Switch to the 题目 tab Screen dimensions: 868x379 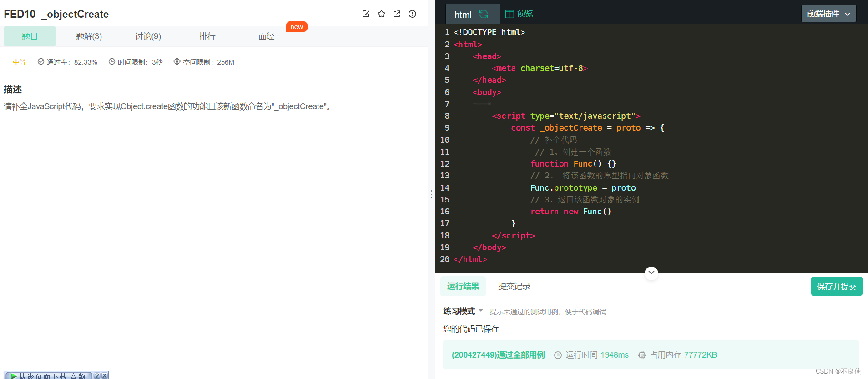coord(30,36)
